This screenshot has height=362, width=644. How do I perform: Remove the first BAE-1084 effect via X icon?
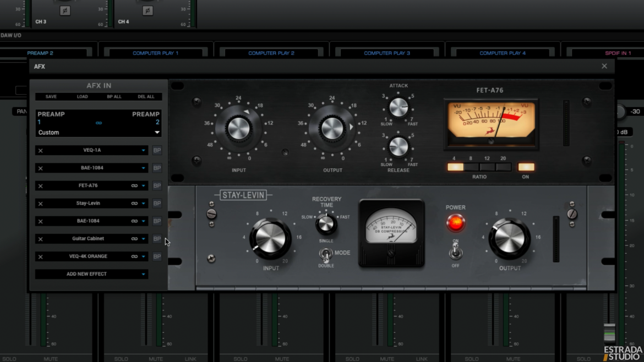40,168
